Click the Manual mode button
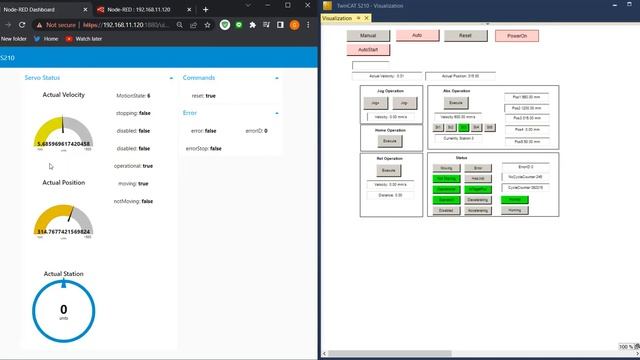 click(x=368, y=36)
